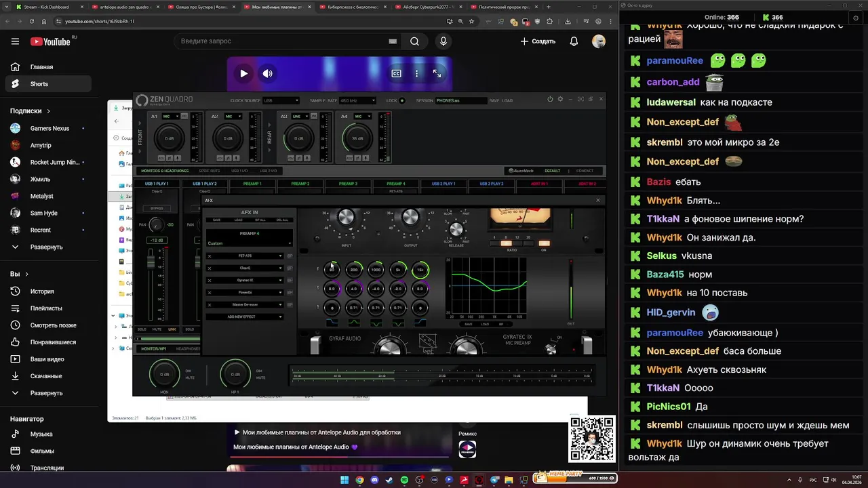Open Steam from the taskbar
This screenshot has height=488, width=868.
click(389, 480)
